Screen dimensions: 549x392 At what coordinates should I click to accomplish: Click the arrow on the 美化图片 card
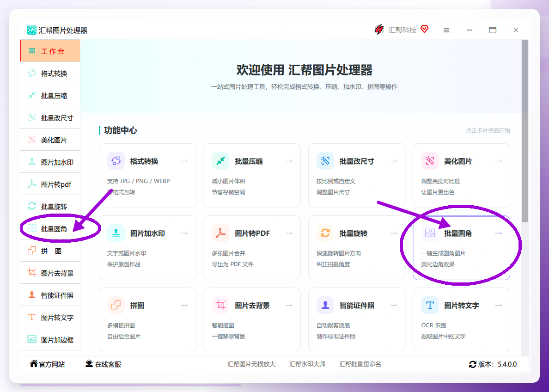(499, 161)
